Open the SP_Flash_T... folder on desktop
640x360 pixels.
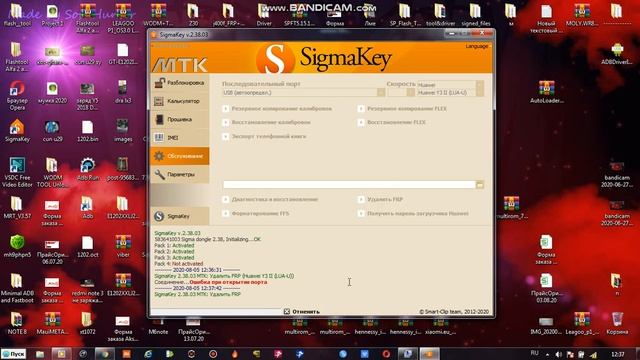405,15
